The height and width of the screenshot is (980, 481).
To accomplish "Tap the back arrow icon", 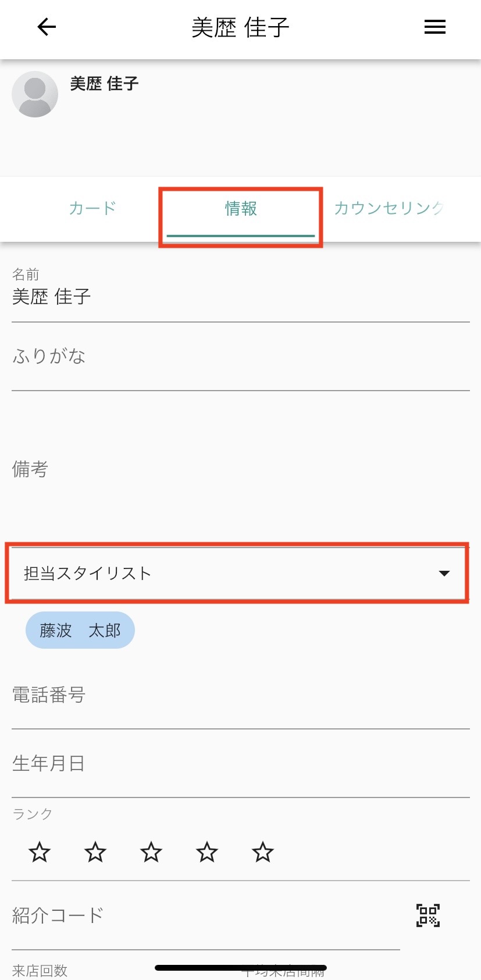I will click(47, 27).
